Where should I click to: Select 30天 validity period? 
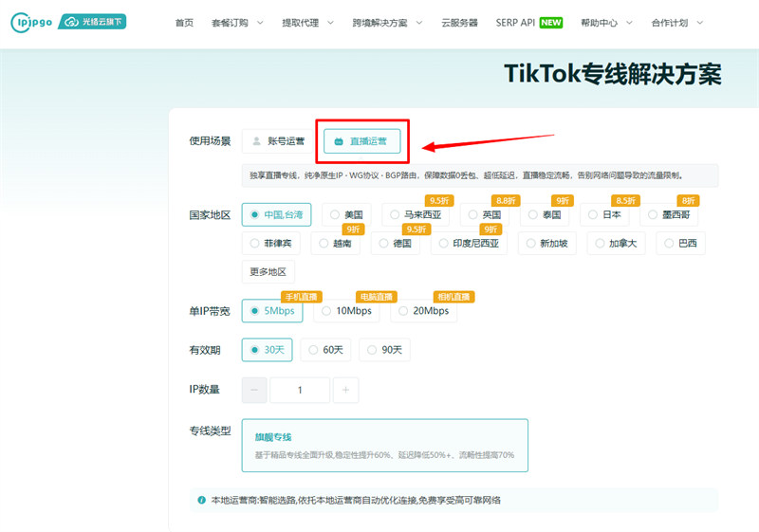click(x=268, y=350)
